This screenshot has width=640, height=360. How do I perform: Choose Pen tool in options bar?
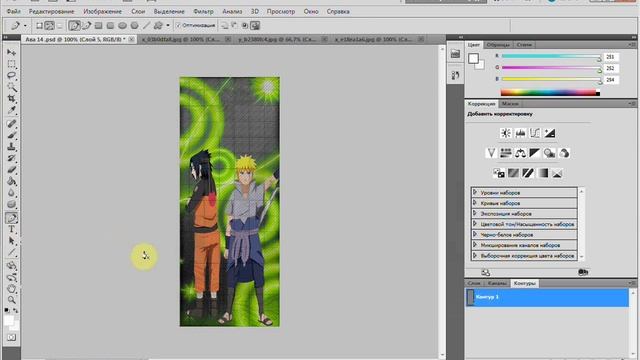click(x=75, y=26)
